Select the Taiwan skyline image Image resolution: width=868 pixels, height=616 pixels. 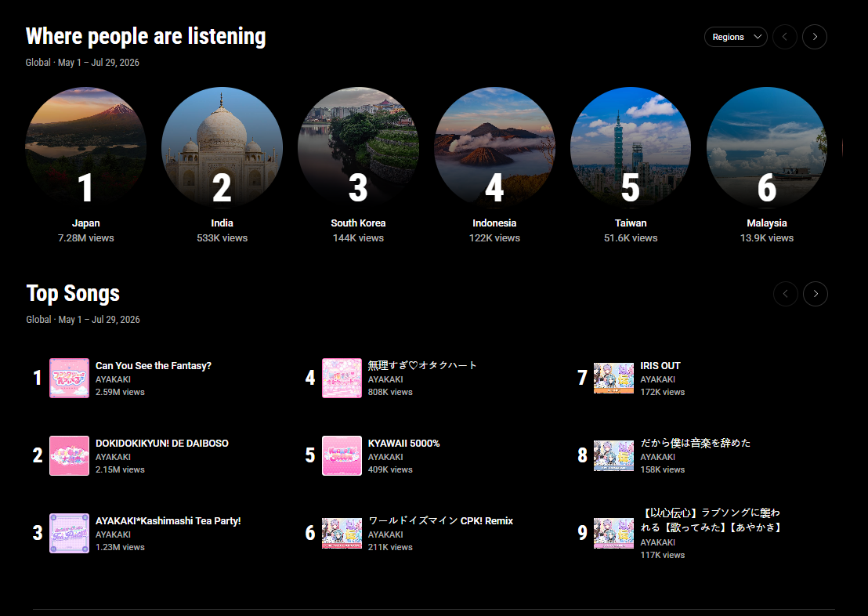[x=631, y=147]
